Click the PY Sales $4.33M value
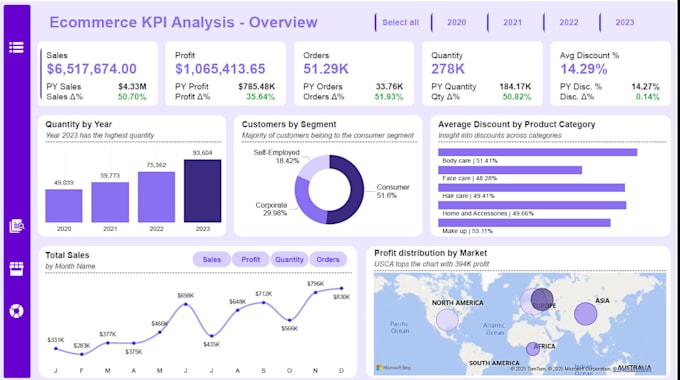 click(x=132, y=87)
